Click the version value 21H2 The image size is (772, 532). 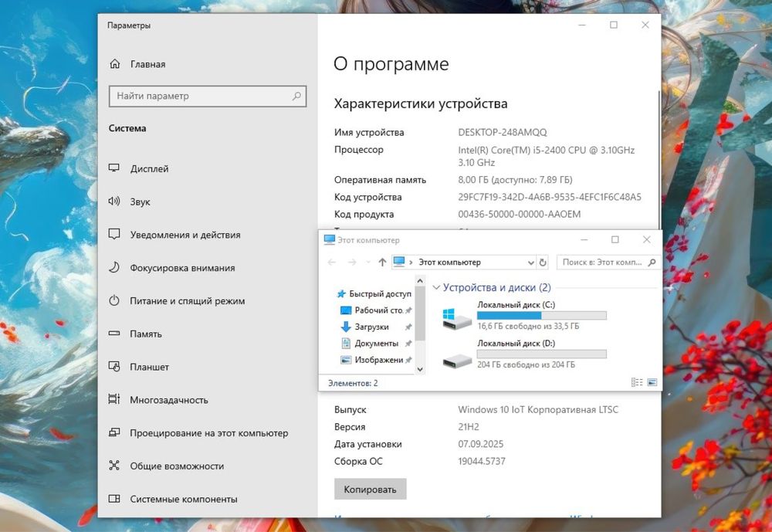point(469,426)
